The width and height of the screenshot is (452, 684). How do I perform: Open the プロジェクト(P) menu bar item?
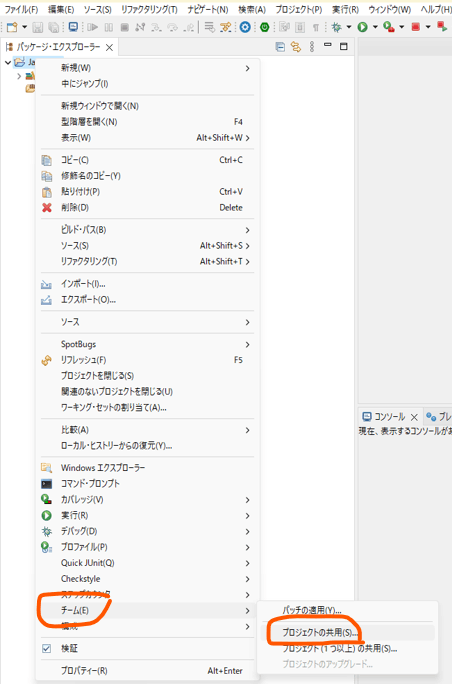[x=299, y=9]
